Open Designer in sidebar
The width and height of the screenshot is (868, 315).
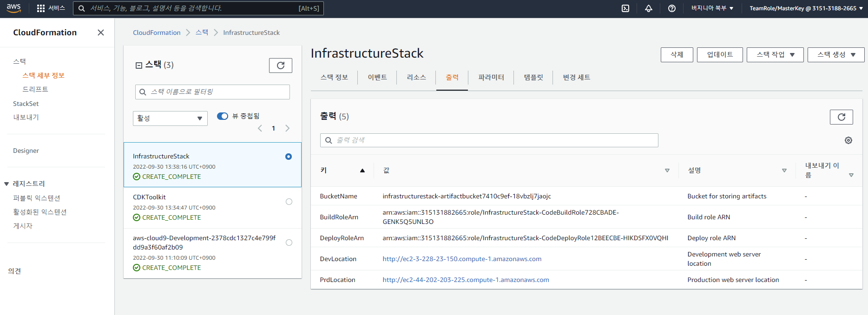tap(26, 151)
